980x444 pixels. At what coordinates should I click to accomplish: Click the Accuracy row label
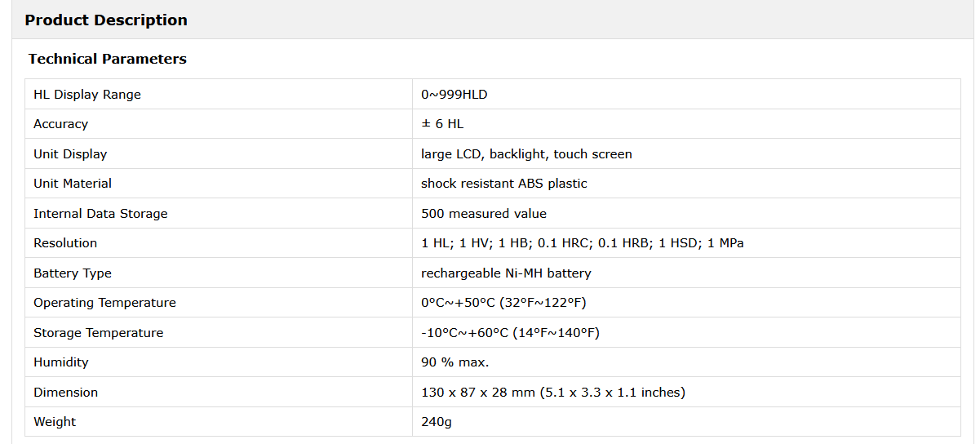[x=60, y=124]
